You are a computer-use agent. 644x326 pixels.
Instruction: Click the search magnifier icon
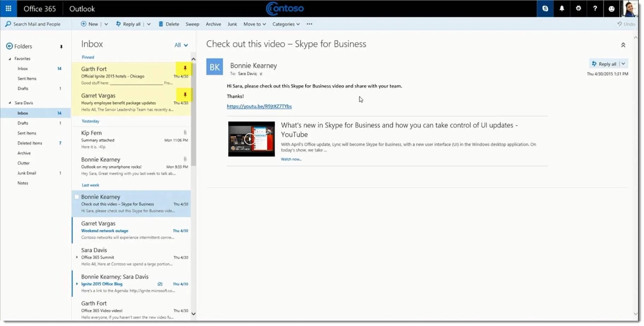pos(8,24)
